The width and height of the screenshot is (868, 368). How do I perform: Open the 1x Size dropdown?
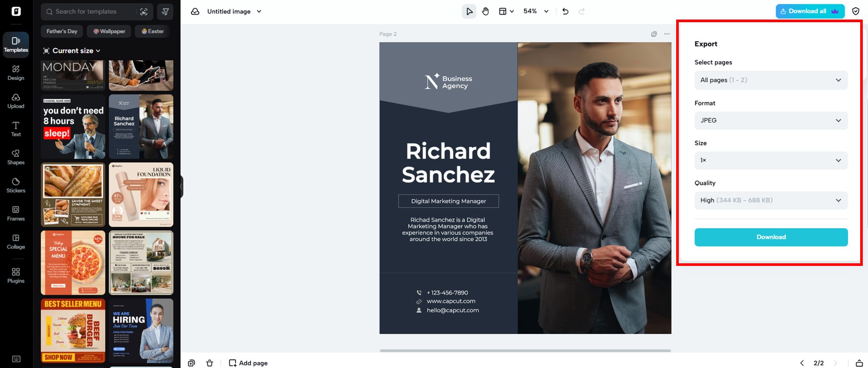click(771, 160)
